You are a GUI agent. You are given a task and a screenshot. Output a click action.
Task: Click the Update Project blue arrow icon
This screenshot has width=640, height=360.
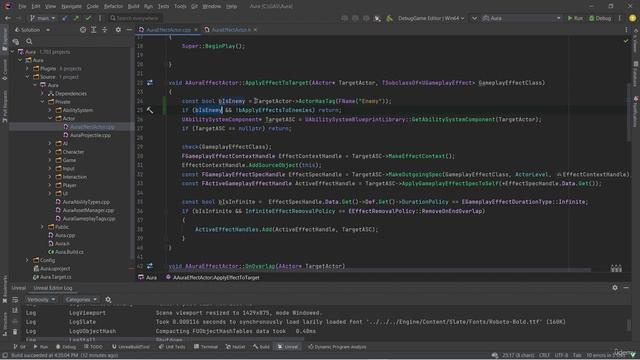tap(65, 18)
